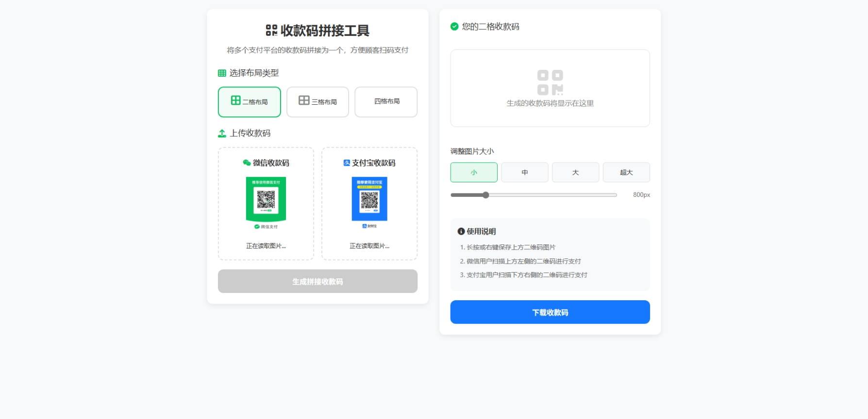The image size is (868, 419).
Task: Select the 二格布局 layout option
Action: (250, 102)
